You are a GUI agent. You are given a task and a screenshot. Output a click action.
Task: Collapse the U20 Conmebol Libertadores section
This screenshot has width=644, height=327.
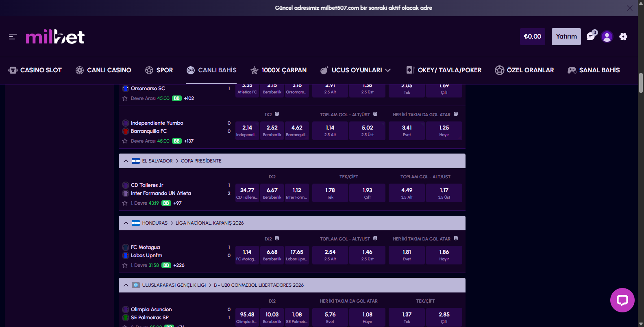(x=126, y=285)
